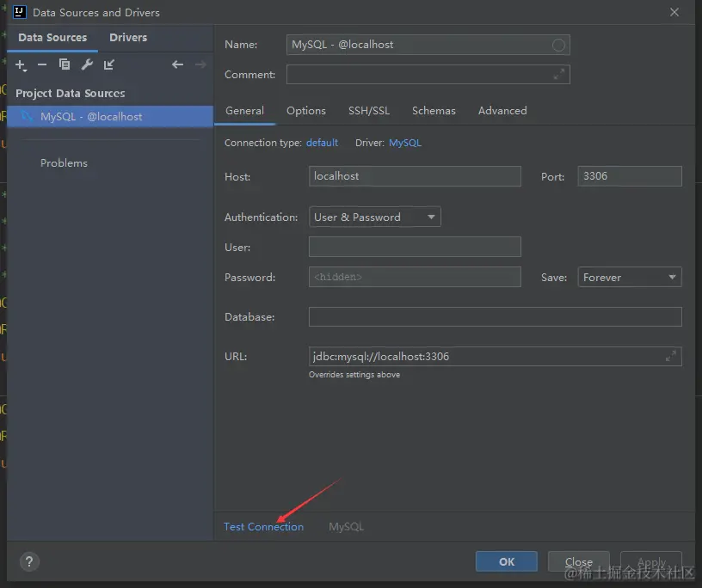702x588 pixels.
Task: Expand the Comment field
Action: tap(558, 74)
